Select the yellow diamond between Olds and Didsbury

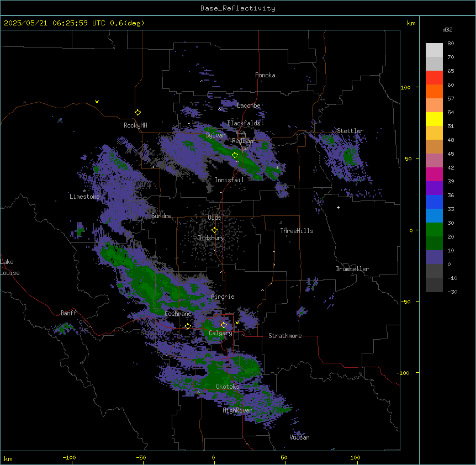tap(215, 230)
